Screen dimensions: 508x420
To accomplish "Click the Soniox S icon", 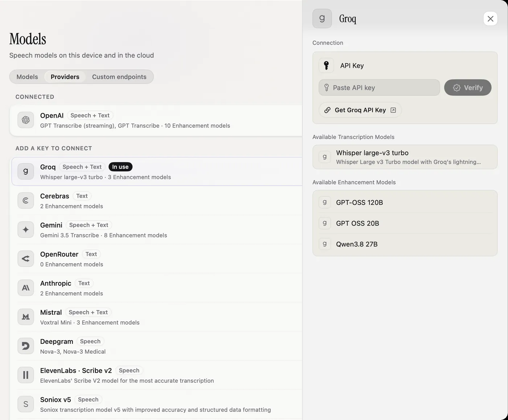I will [x=25, y=404].
